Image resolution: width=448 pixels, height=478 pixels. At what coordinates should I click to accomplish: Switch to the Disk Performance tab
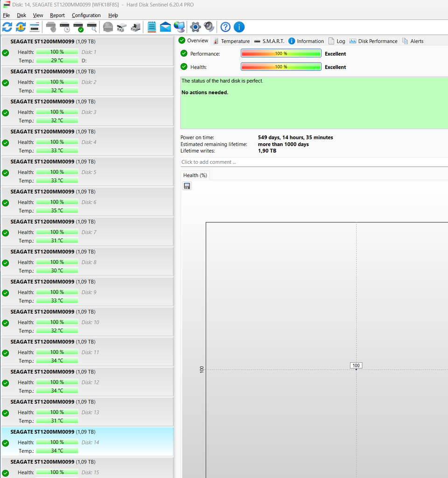(x=373, y=41)
